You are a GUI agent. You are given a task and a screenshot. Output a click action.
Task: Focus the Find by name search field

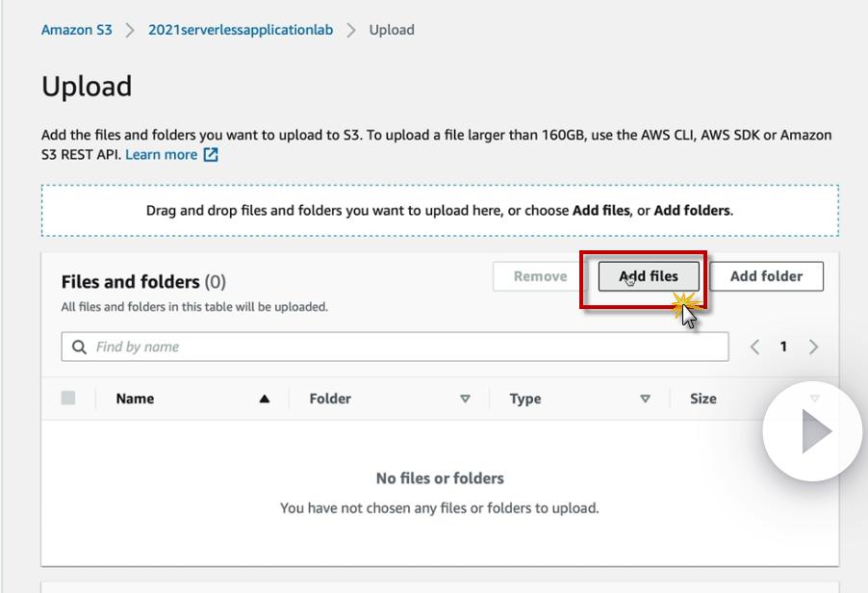point(404,347)
